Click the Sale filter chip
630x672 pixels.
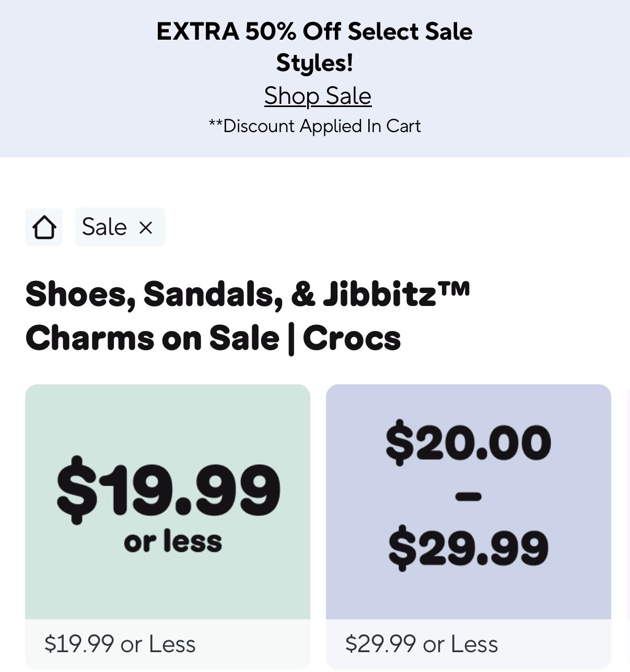[104, 227]
